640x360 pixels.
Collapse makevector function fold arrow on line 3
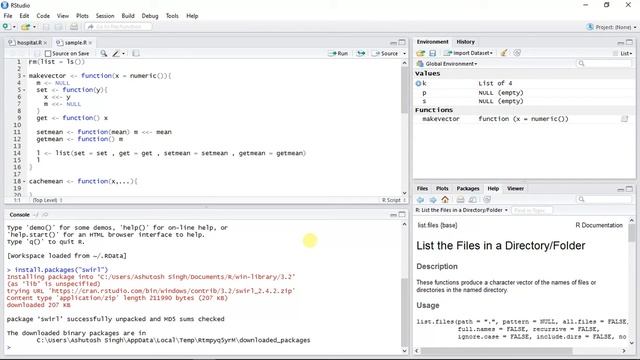pyautogui.click(x=24, y=76)
